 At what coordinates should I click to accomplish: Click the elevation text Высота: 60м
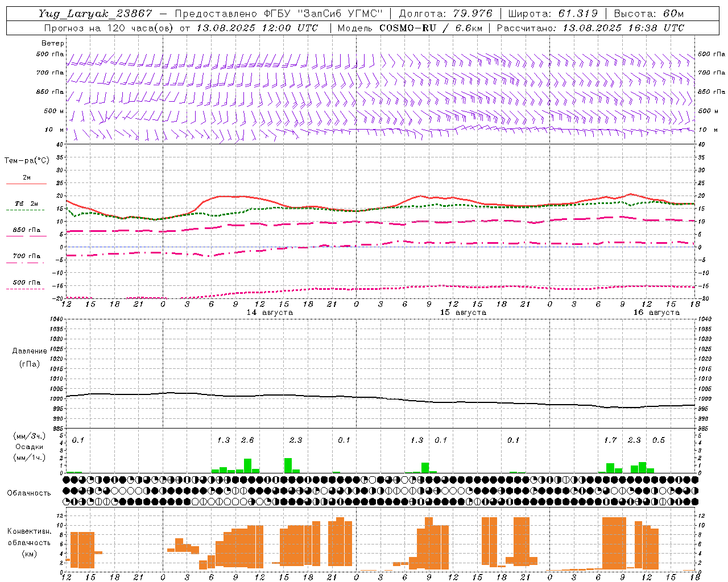point(649,14)
